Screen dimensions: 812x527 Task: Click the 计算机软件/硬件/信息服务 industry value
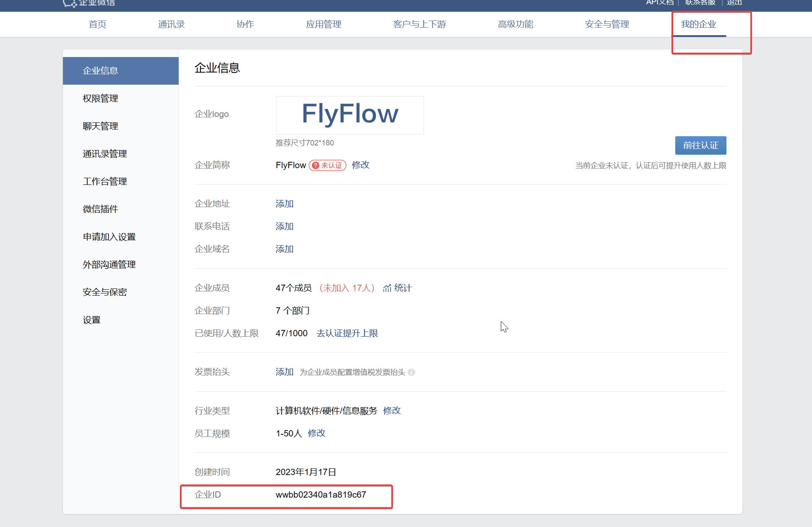[x=326, y=410]
